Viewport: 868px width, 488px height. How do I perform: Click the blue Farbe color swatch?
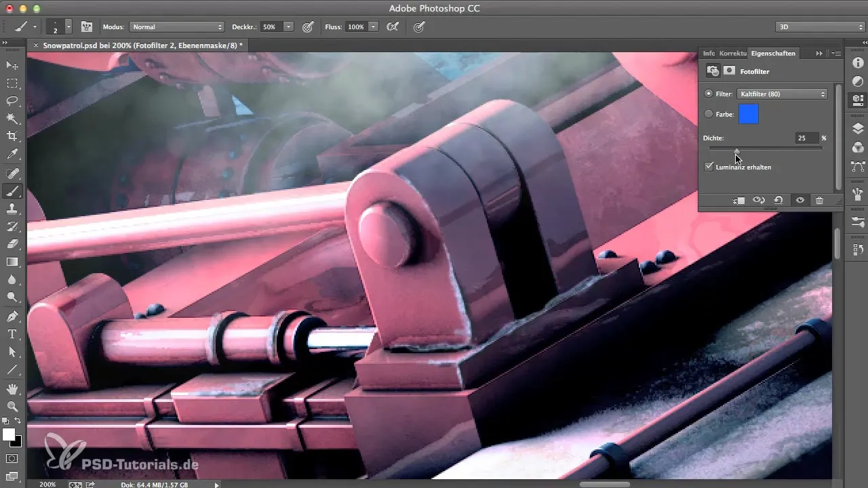(749, 115)
